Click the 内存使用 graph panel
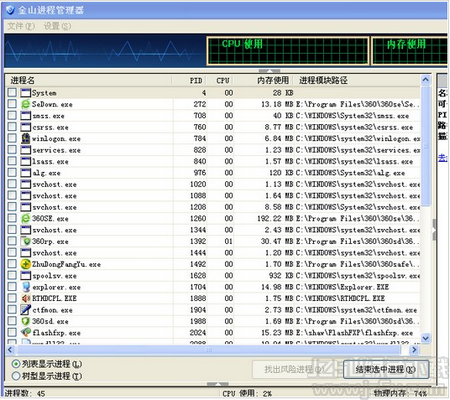 point(409,51)
